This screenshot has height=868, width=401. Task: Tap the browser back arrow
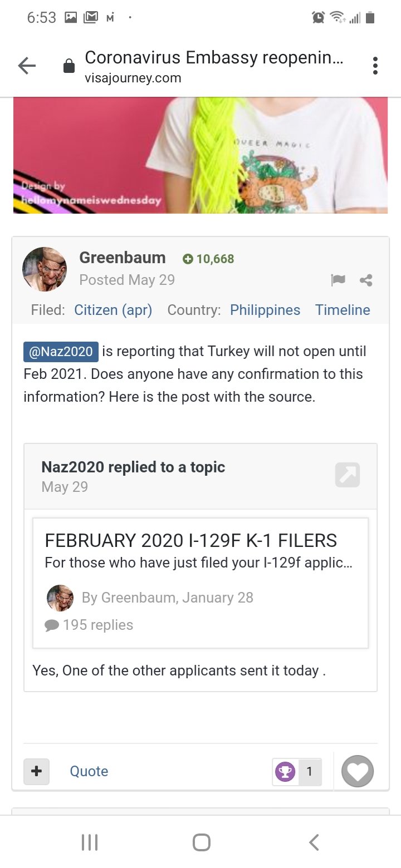(x=27, y=66)
